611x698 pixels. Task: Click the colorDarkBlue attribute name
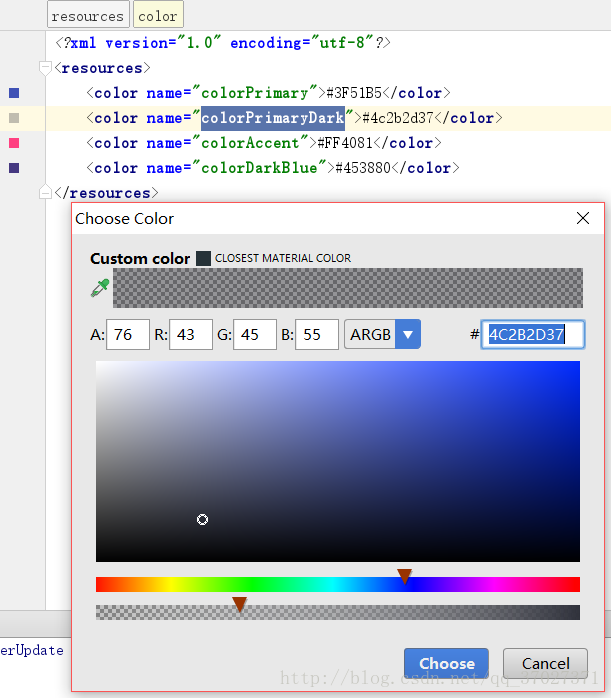[259, 168]
